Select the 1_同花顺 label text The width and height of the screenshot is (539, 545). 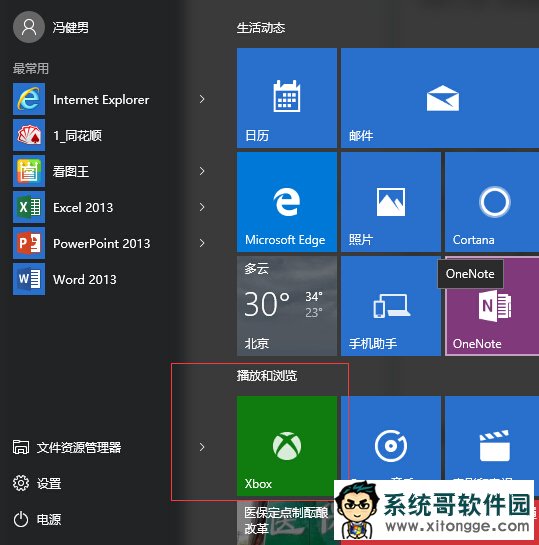(77, 136)
